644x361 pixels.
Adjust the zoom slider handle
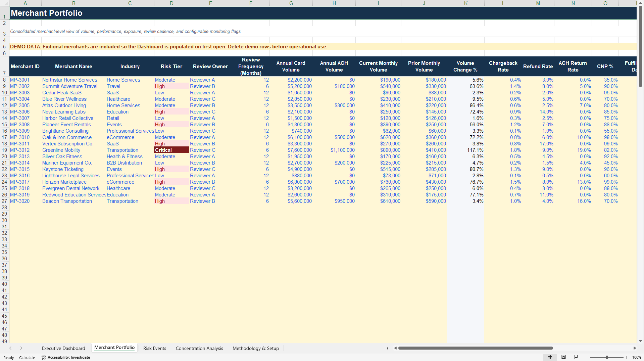coord(607,357)
